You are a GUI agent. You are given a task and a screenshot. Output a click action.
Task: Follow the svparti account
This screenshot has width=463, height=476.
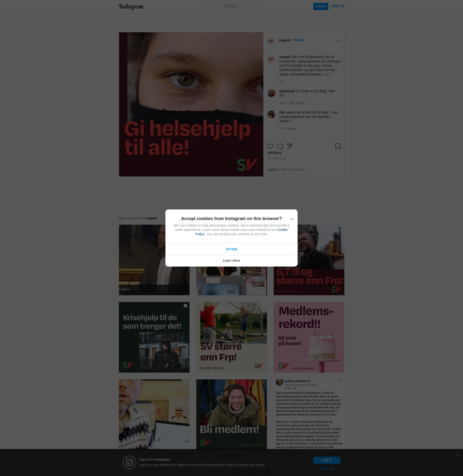(x=299, y=40)
